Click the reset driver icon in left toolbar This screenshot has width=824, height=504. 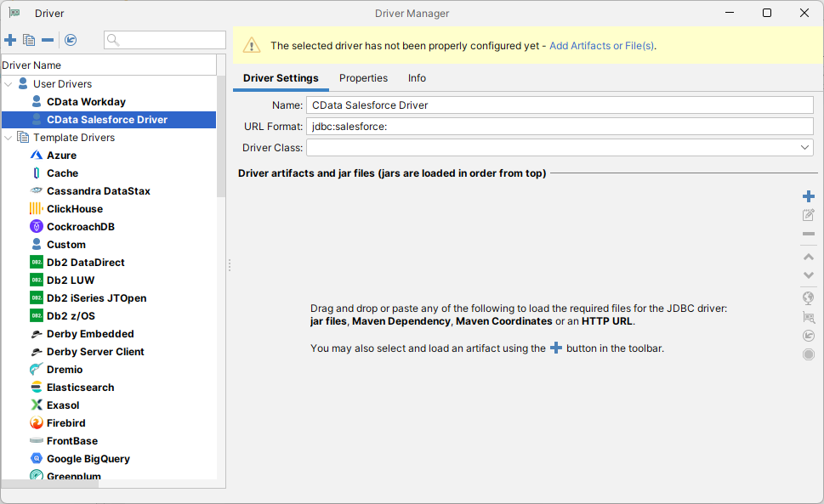coord(71,40)
